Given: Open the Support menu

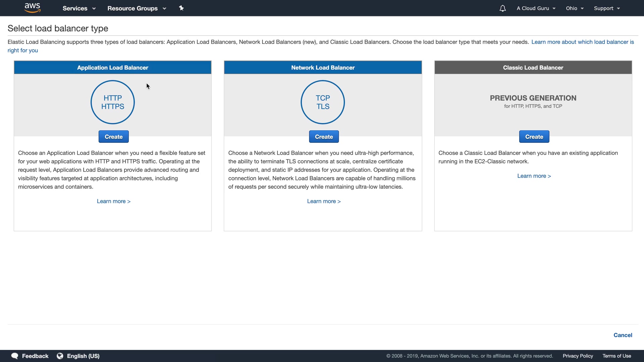Looking at the screenshot, I should pyautogui.click(x=607, y=8).
